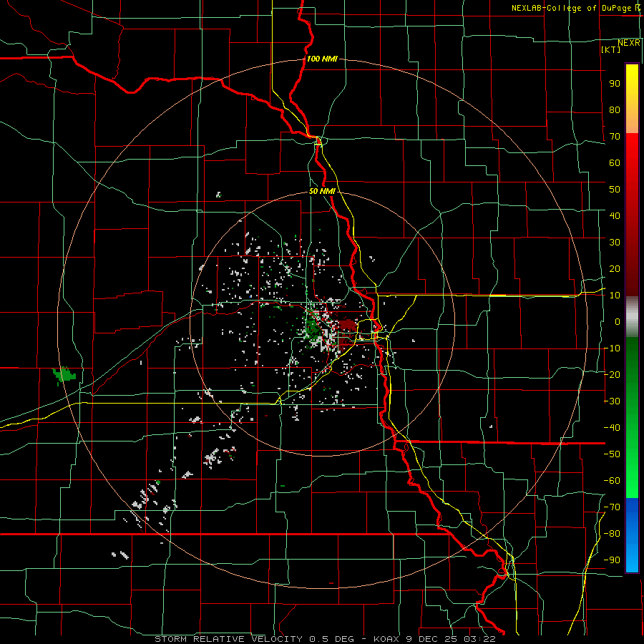644x644 pixels.
Task: Click the -10 value on velocity scale
Action: 612,348
